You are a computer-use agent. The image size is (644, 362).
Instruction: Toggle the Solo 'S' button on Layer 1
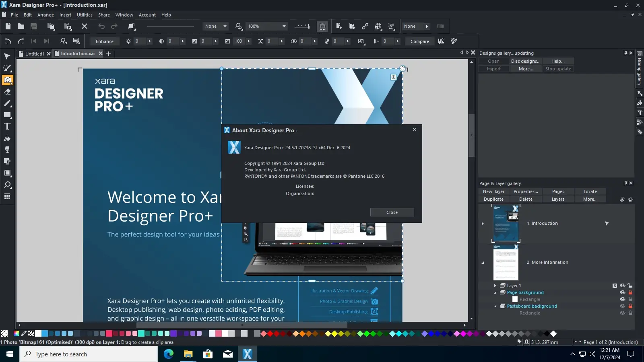point(615,286)
